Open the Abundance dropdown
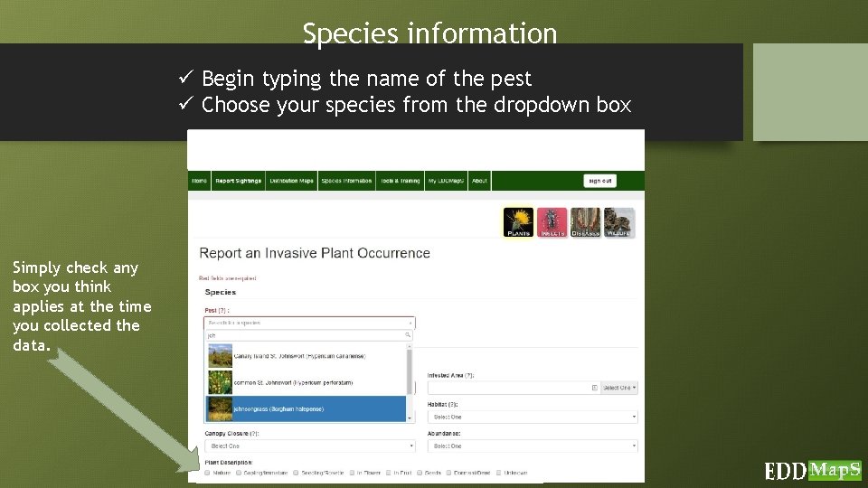Screen dimensions: 868x488 [533, 446]
